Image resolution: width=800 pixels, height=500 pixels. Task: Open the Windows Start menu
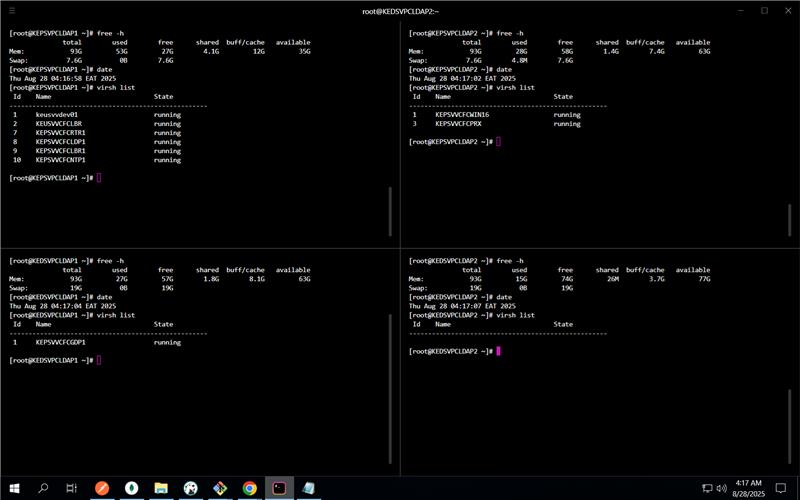(14, 488)
